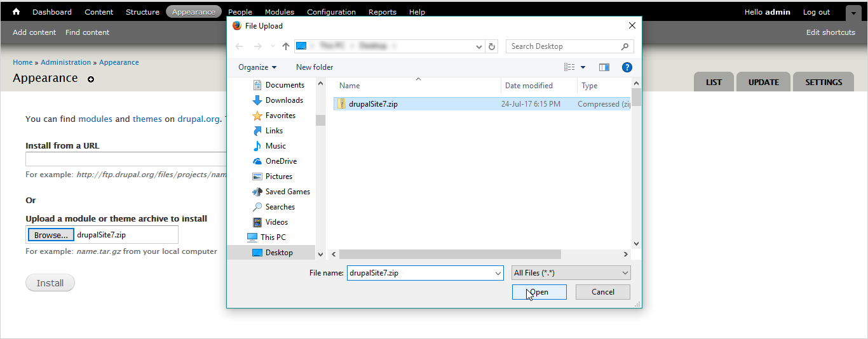Select the drupalSite7.zip file in list
Viewport: 868px width, 339px height.
pos(373,104)
